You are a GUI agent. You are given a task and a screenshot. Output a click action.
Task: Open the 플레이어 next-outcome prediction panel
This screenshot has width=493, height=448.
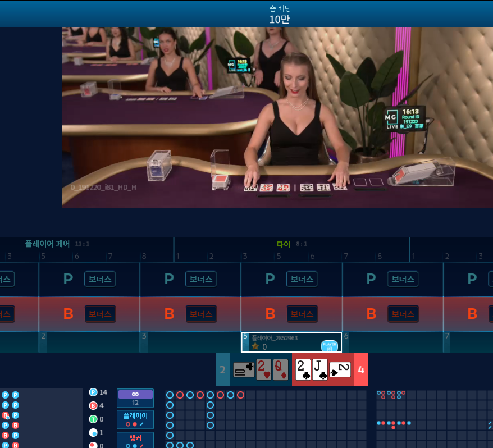pos(135,419)
